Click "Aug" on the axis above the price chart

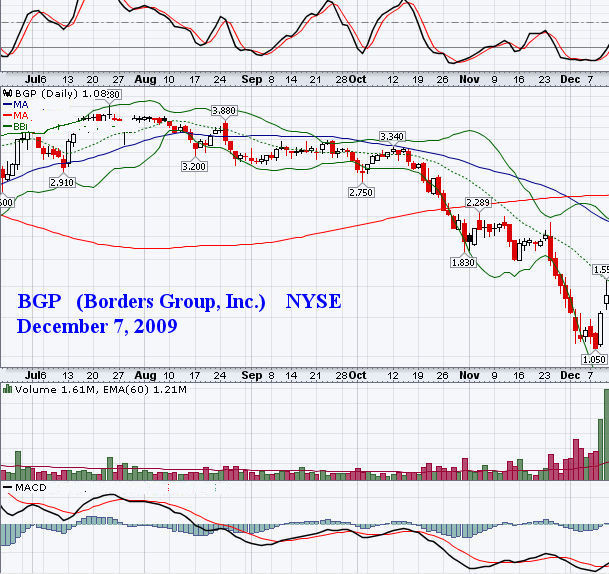[145, 79]
